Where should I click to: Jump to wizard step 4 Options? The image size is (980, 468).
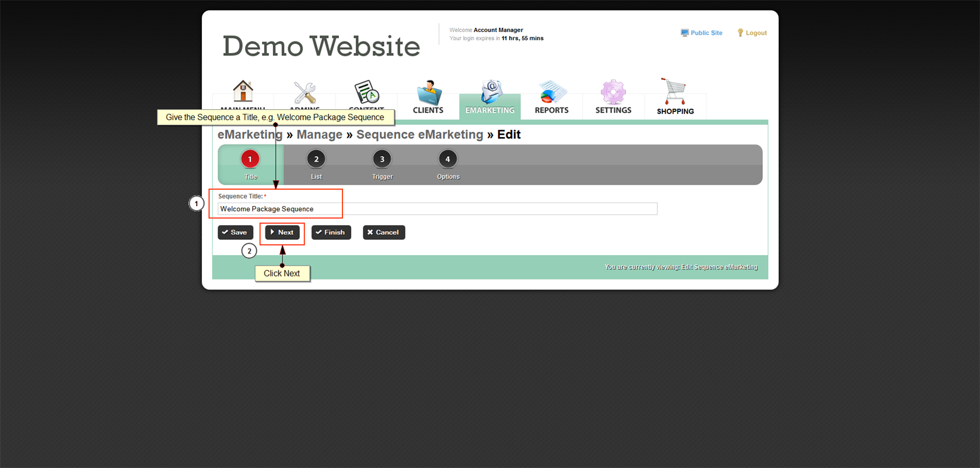click(447, 159)
